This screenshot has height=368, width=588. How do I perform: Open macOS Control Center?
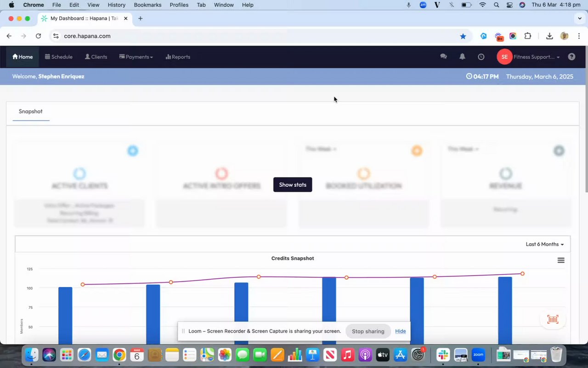coord(509,5)
